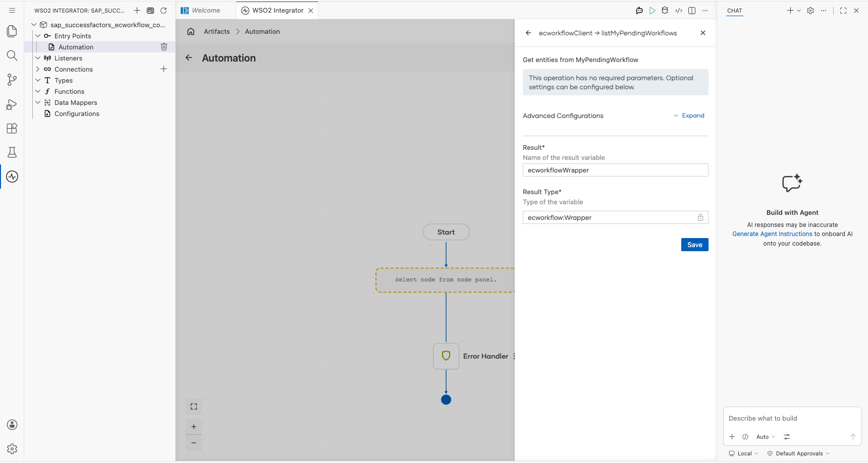Select the WSO2 Integrator activity bar icon

(12, 177)
